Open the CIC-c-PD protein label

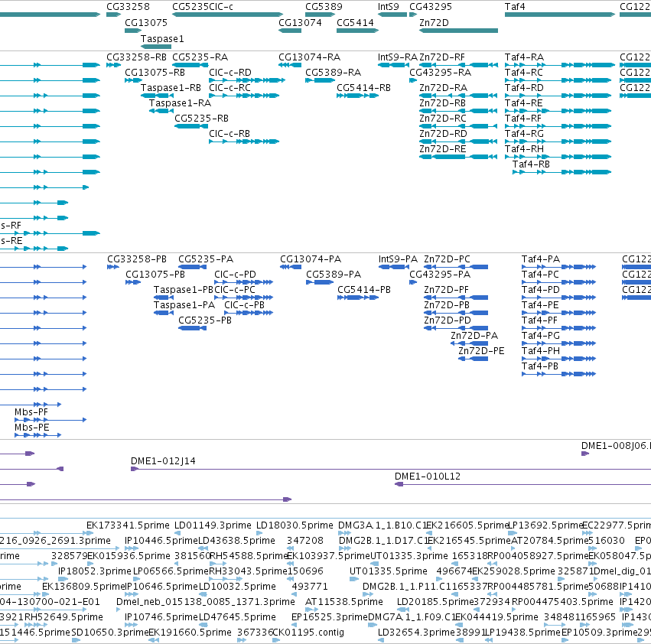point(235,275)
